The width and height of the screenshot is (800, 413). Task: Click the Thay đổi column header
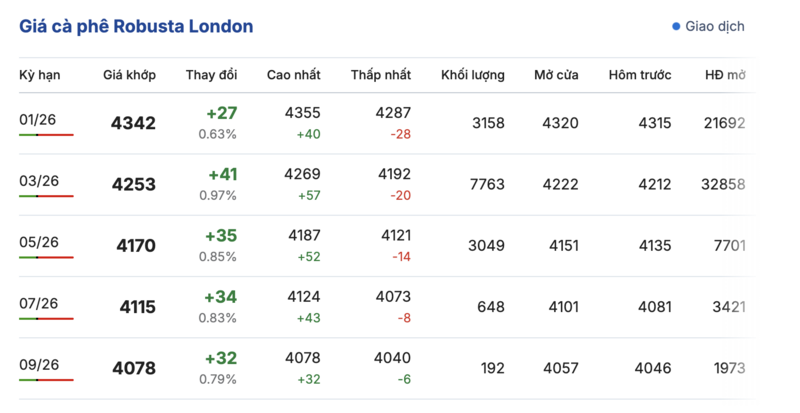click(x=211, y=75)
